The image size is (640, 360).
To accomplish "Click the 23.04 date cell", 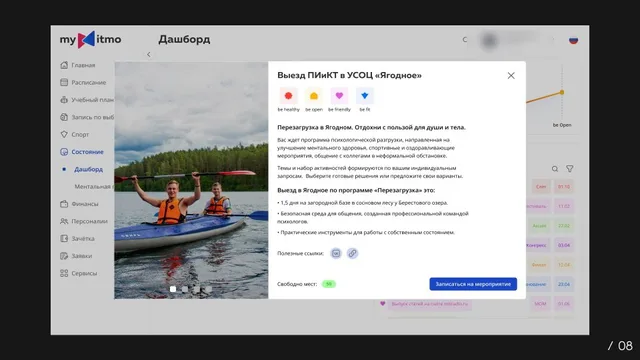I will (x=564, y=284).
